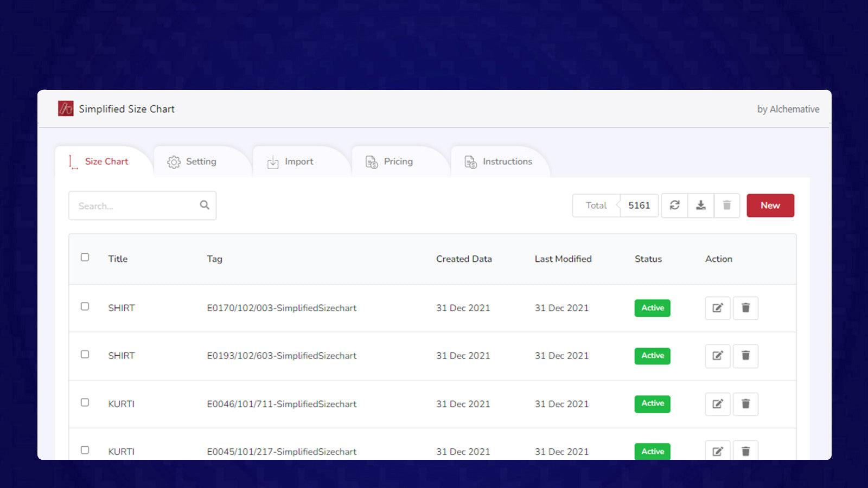Image resolution: width=868 pixels, height=488 pixels.
Task: Check the E0170/102/003 SHIRT row checkbox
Action: [85, 307]
